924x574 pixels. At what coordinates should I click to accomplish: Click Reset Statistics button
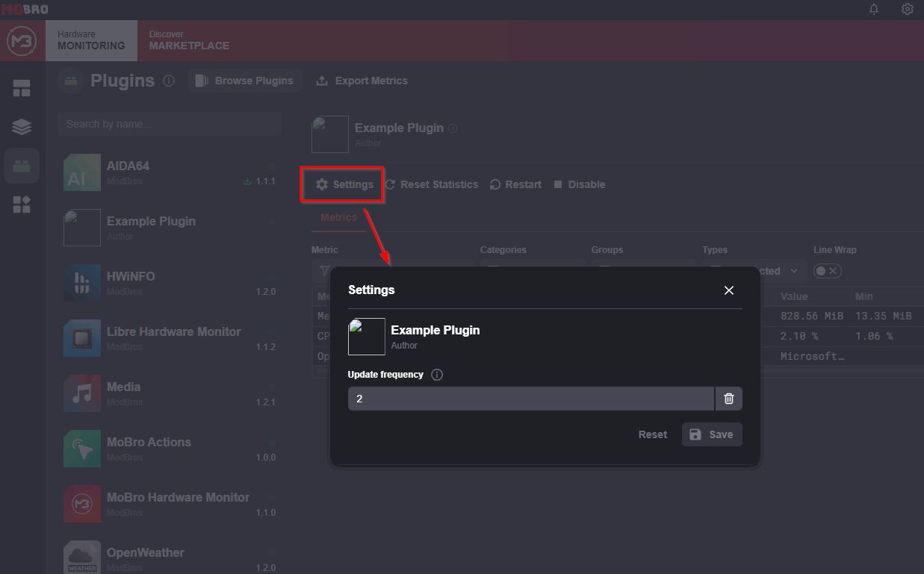tap(431, 184)
